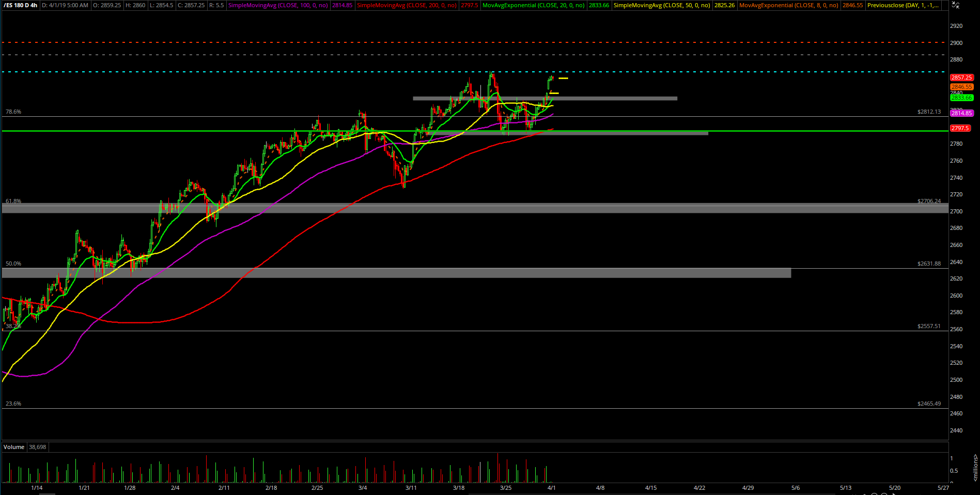Click the volume value 38,698

coord(38,447)
